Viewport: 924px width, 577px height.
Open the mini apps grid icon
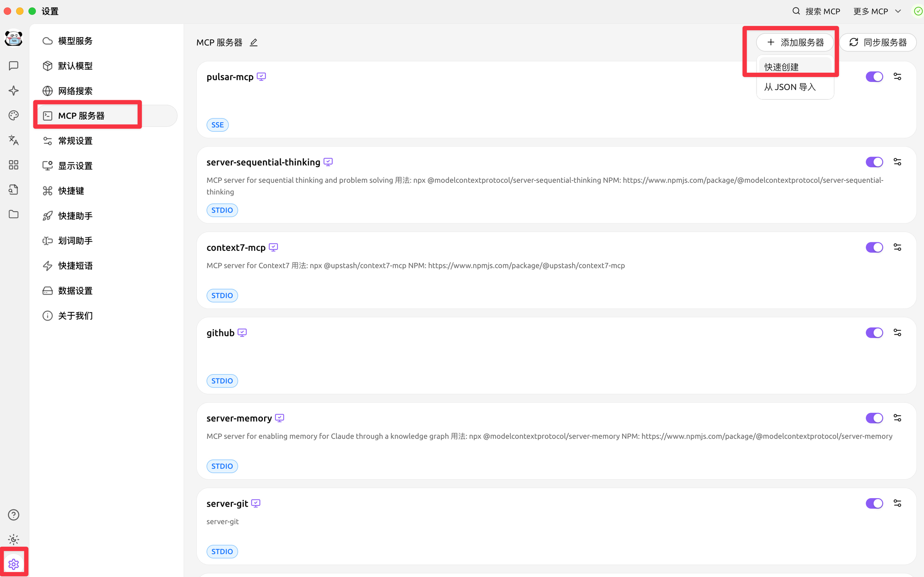(x=14, y=165)
